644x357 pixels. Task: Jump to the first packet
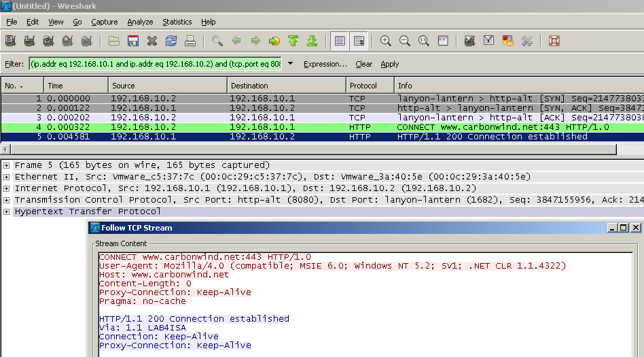pyautogui.click(x=293, y=41)
